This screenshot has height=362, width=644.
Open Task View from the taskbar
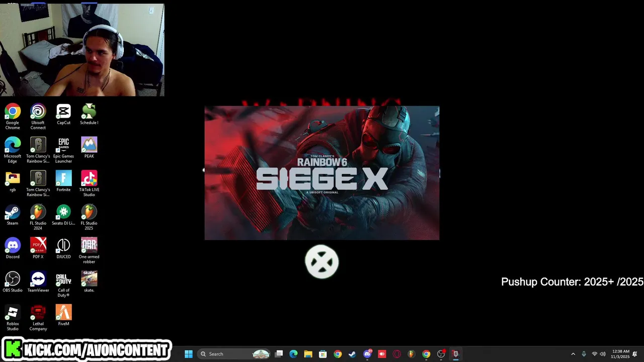[x=279, y=354]
